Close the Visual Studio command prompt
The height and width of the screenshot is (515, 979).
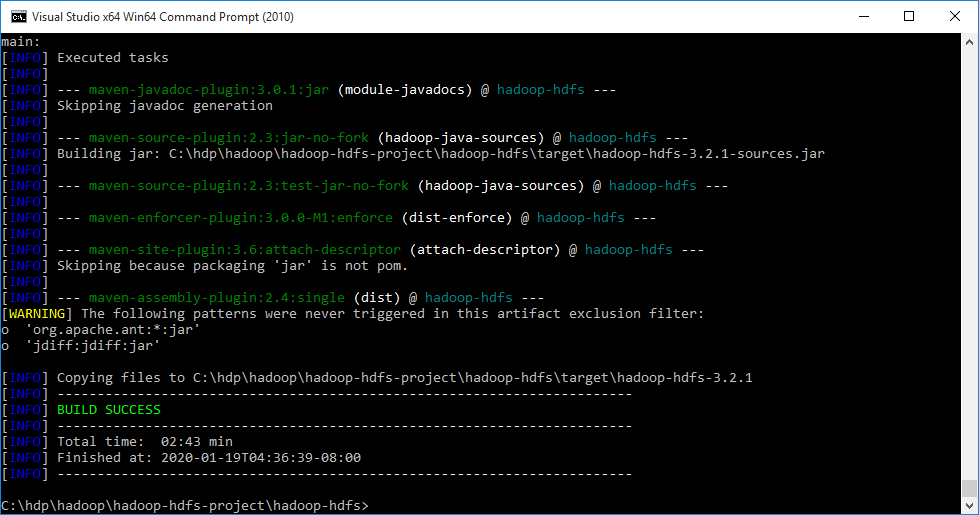(x=955, y=17)
